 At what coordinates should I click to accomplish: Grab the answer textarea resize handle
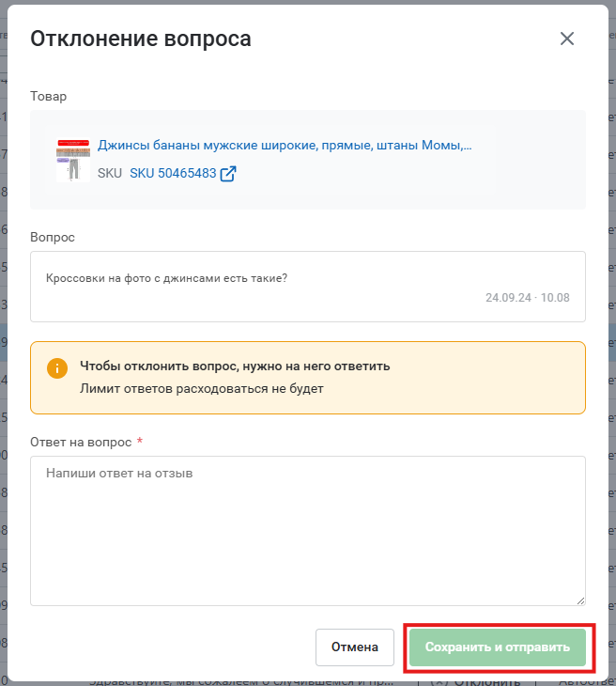tap(579, 600)
